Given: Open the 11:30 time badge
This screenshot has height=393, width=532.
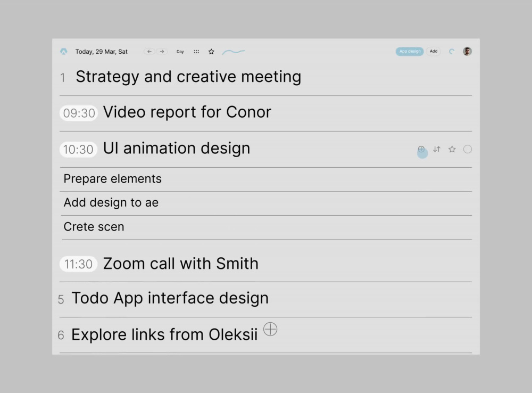Looking at the screenshot, I should point(78,264).
